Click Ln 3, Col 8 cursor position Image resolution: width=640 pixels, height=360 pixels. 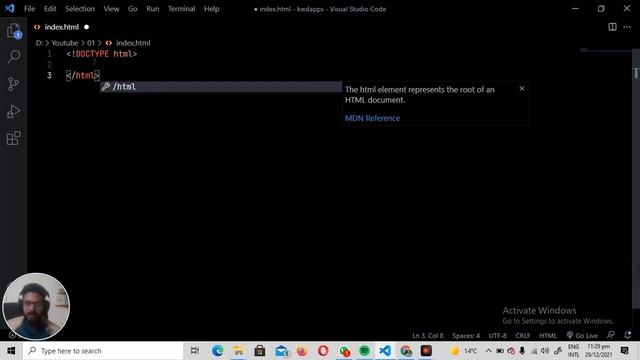427,336
